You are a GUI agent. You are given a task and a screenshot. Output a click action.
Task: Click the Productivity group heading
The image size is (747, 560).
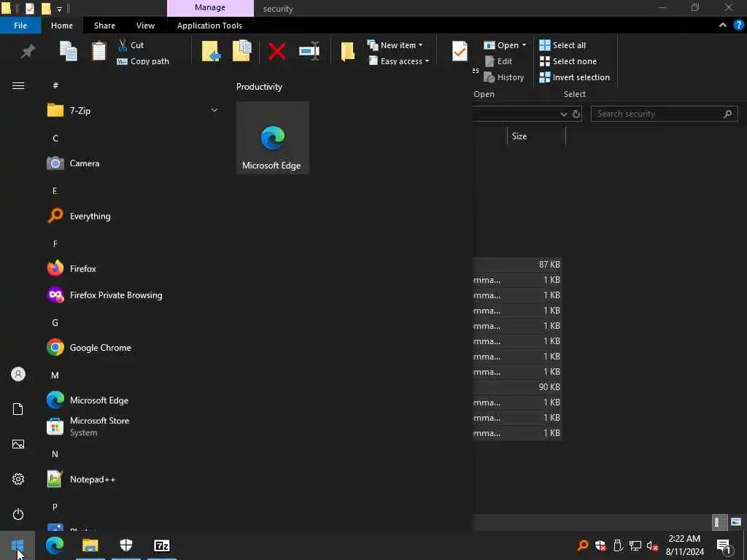(259, 87)
